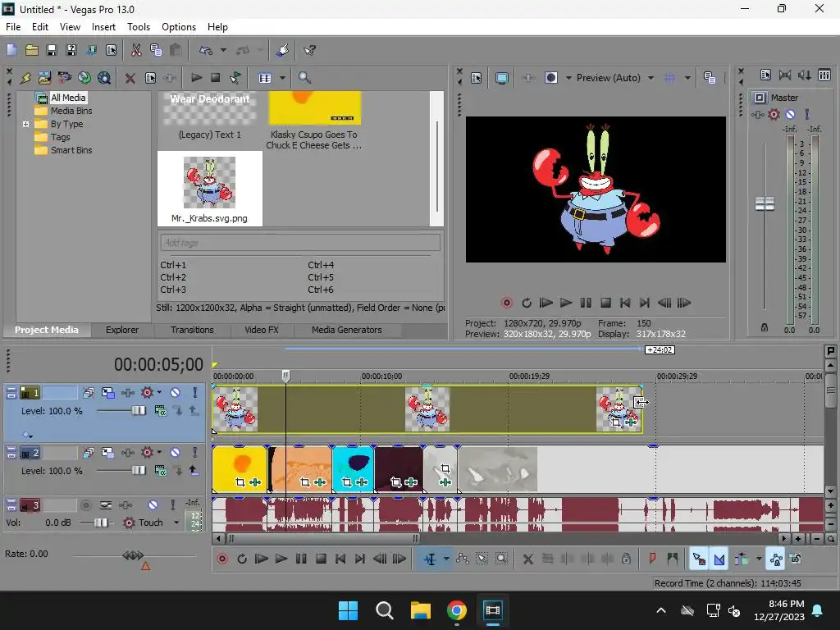
Task: Toggle Auto Ripple on timeline toolbar
Action: [741, 559]
